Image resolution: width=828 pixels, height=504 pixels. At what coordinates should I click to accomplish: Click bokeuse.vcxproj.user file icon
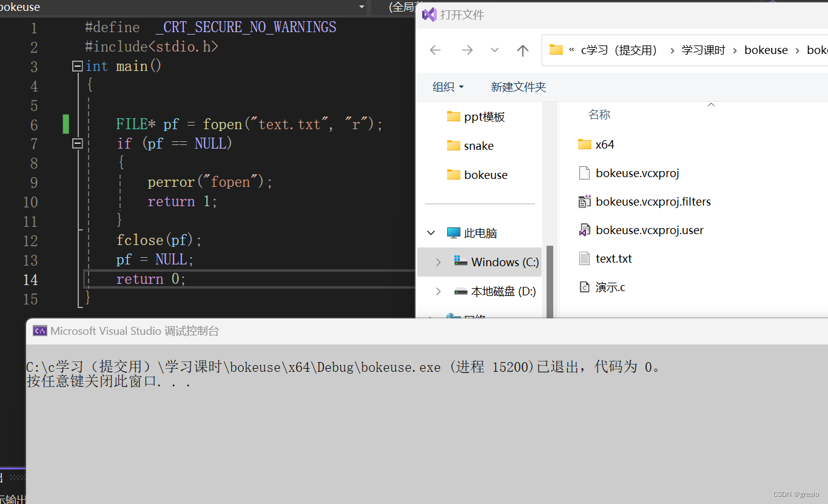pyautogui.click(x=584, y=230)
